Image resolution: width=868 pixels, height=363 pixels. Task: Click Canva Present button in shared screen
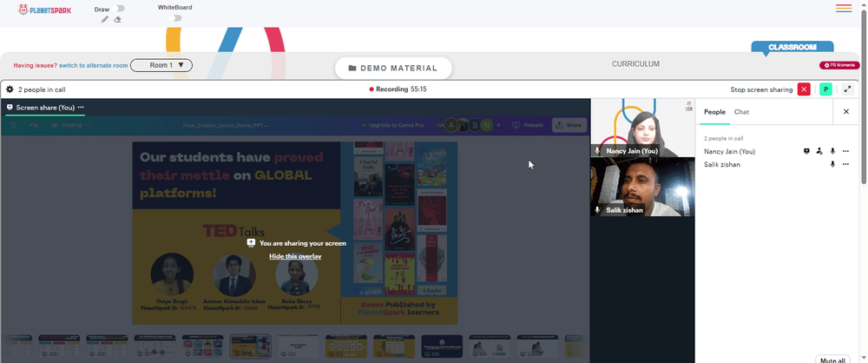[528, 125]
